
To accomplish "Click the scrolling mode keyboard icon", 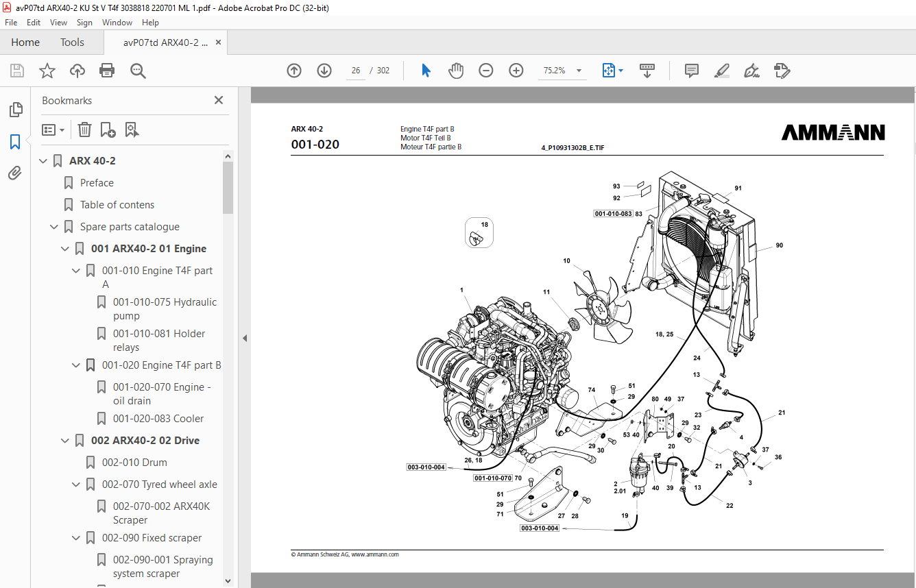I will [647, 71].
